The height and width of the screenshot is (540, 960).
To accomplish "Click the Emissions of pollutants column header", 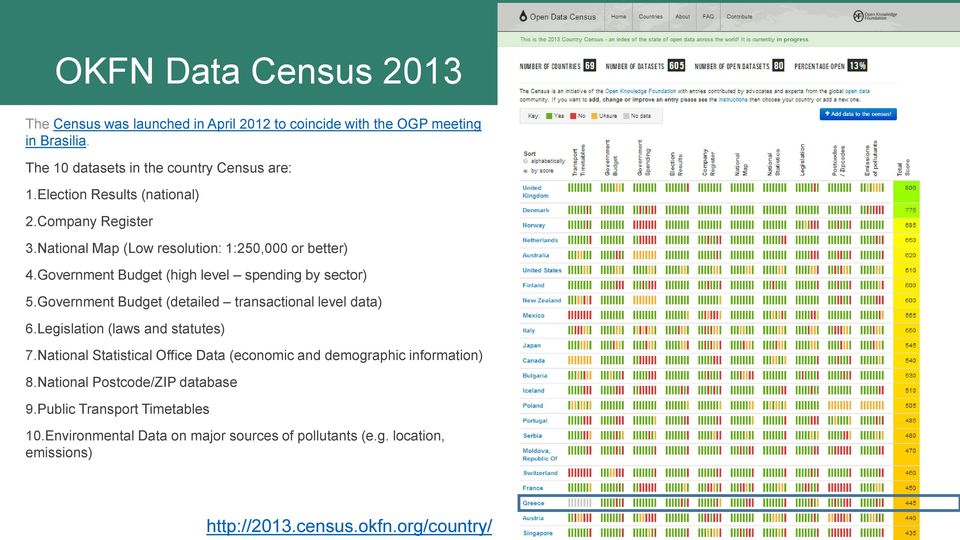I will (871, 159).
